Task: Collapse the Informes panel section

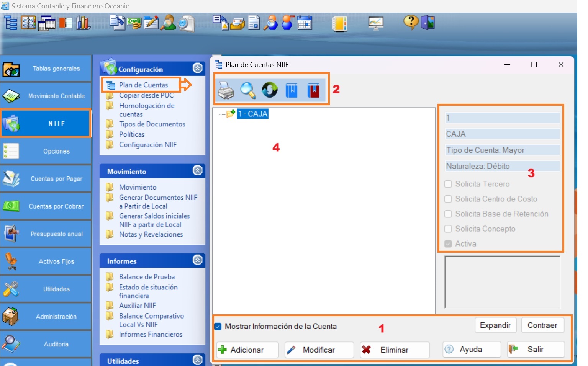Action: click(198, 260)
